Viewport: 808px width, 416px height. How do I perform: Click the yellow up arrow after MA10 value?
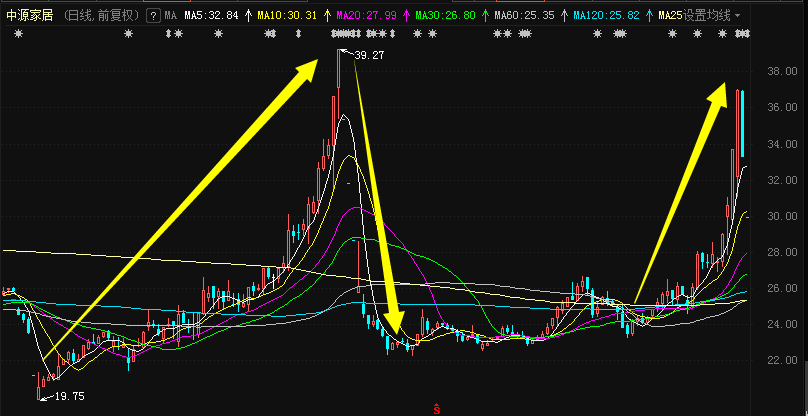coord(327,16)
